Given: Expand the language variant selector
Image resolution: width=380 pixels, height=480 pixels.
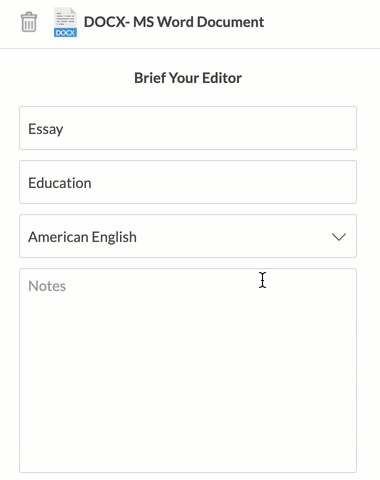Looking at the screenshot, I should [188, 236].
